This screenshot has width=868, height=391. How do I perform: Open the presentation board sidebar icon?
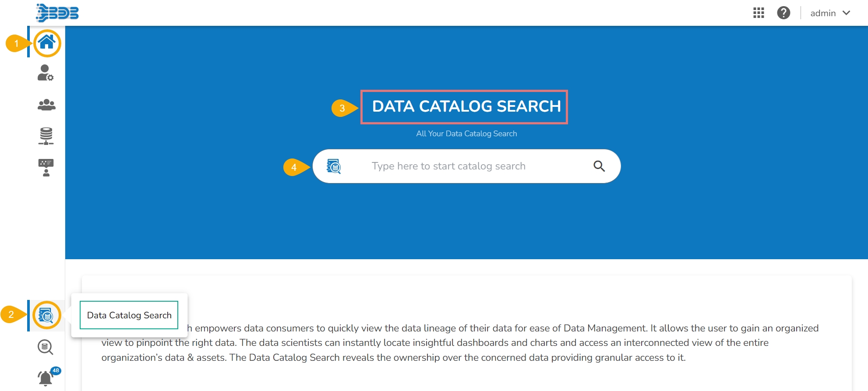pyautogui.click(x=46, y=167)
